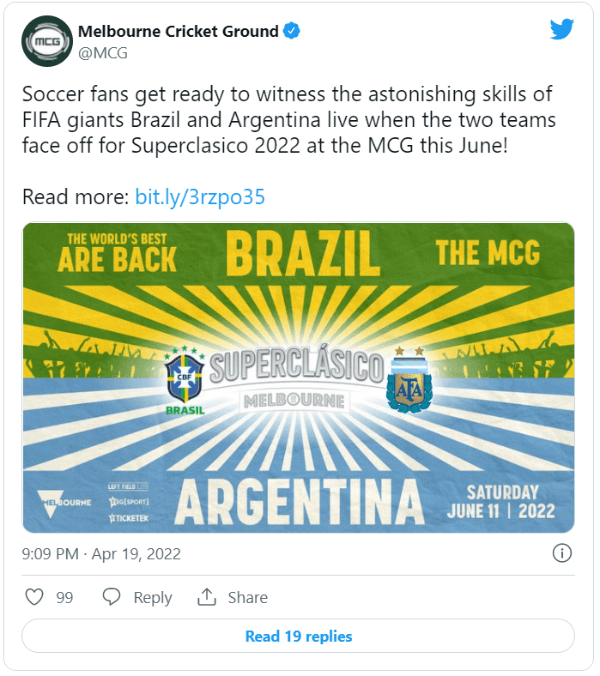Viewport: 600px width, 676px height.
Task: Click the share upload icon
Action: point(207,597)
